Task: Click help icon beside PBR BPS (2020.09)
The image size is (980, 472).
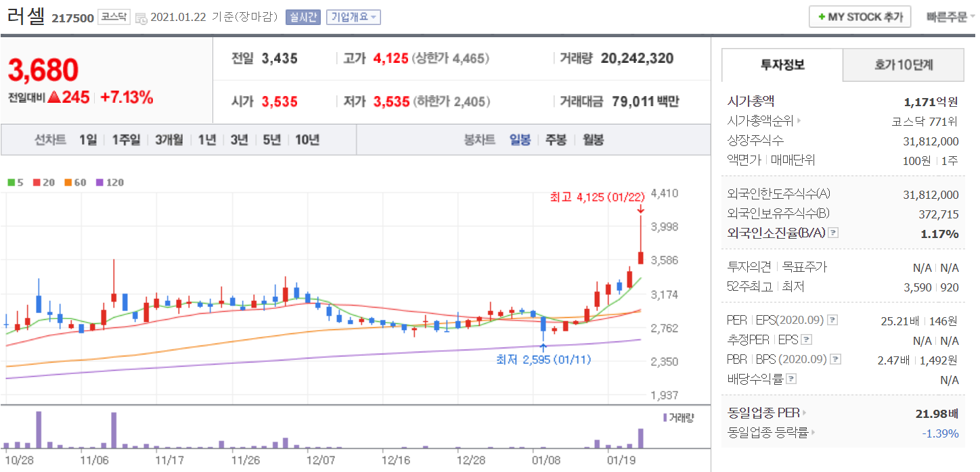Action: tap(835, 360)
